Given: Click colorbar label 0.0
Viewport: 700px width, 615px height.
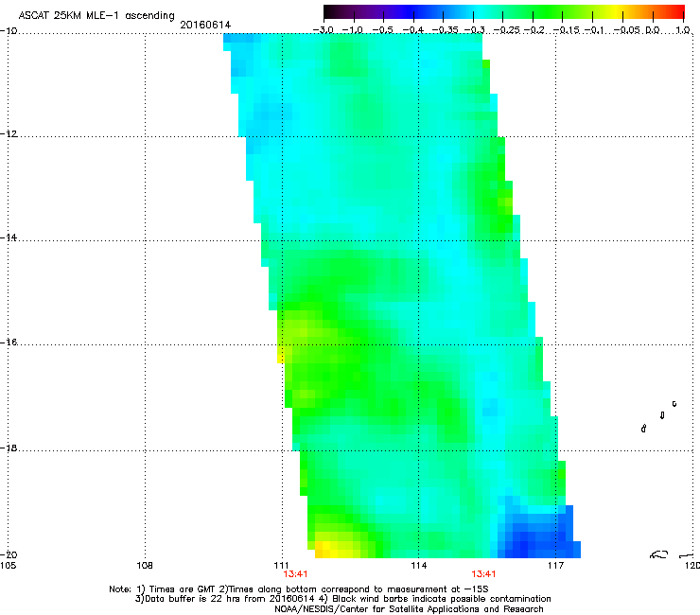Looking at the screenshot, I should pos(653,30).
